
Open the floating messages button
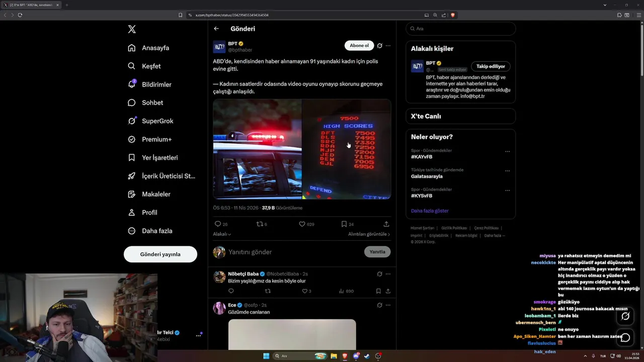pyautogui.click(x=625, y=338)
